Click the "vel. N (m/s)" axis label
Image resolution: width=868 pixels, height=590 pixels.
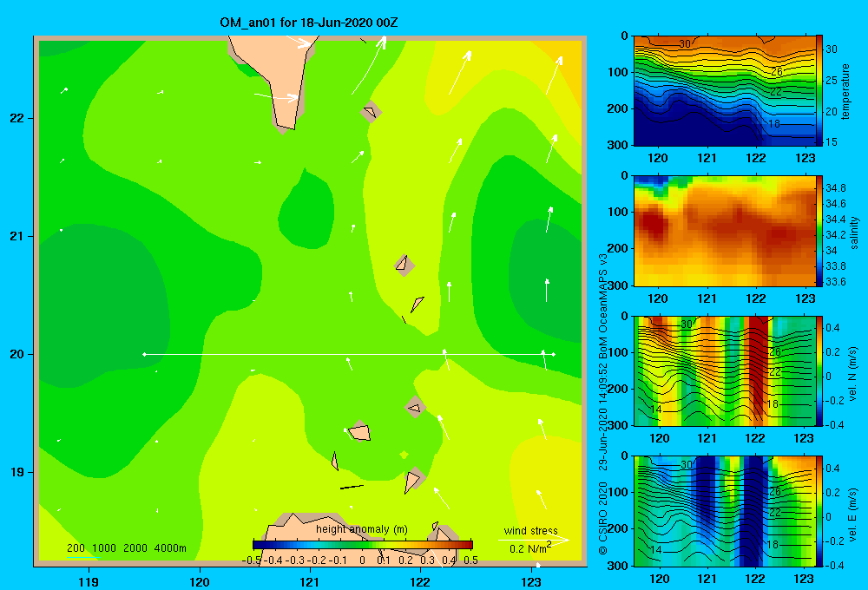pos(852,374)
